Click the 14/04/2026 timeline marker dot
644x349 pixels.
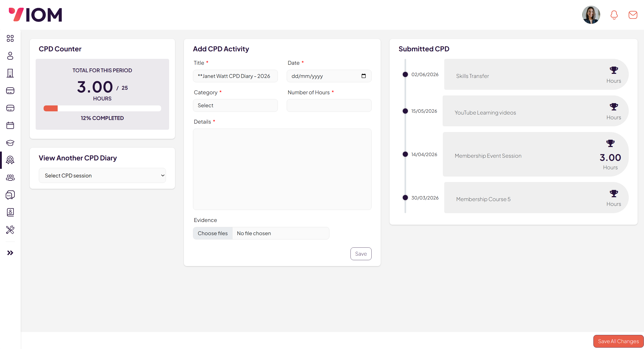(x=405, y=154)
